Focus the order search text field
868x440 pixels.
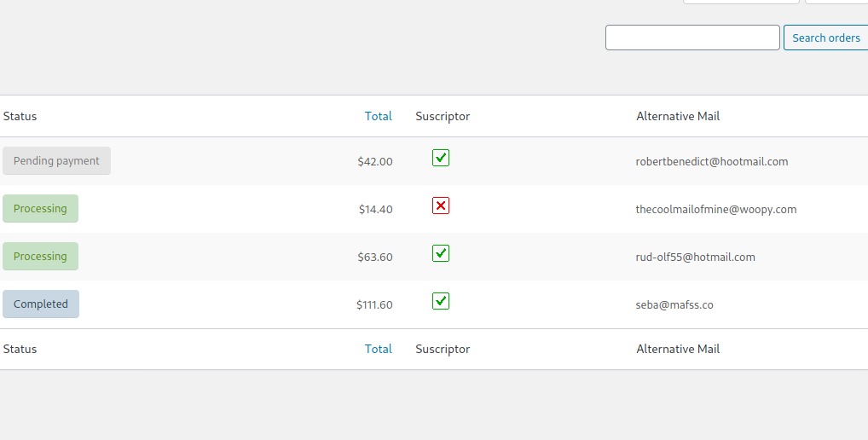click(x=692, y=38)
